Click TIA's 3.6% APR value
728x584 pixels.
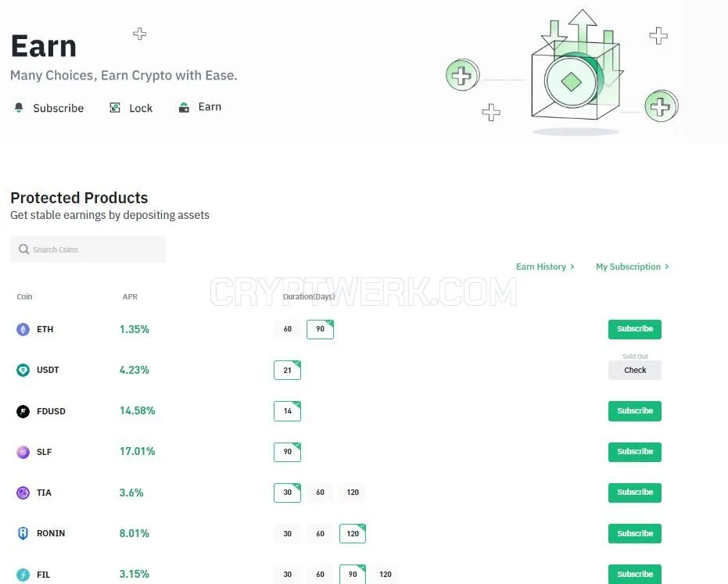tap(131, 493)
